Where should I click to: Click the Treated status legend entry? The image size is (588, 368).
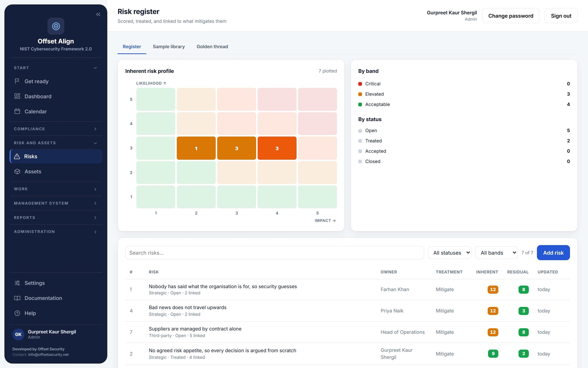[464, 141]
